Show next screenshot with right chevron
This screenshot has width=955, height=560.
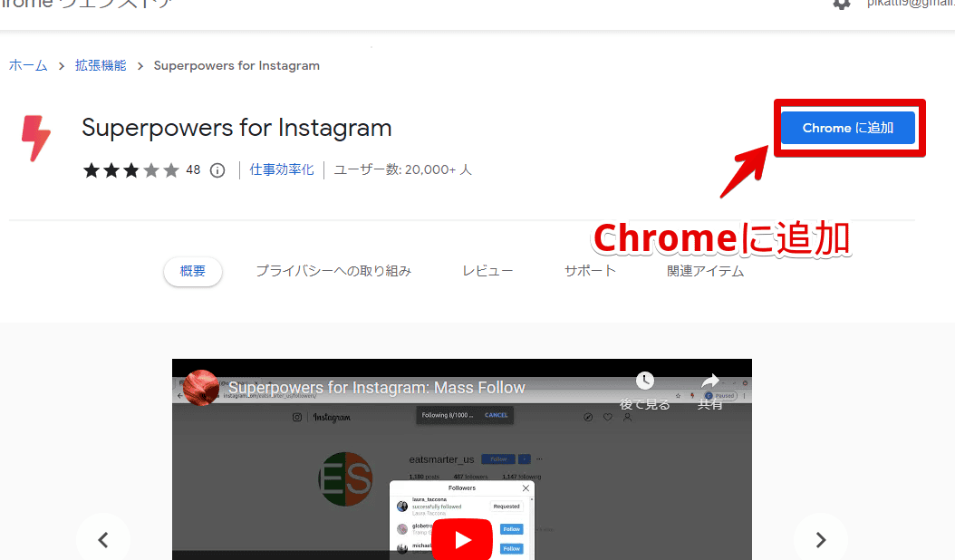click(820, 539)
